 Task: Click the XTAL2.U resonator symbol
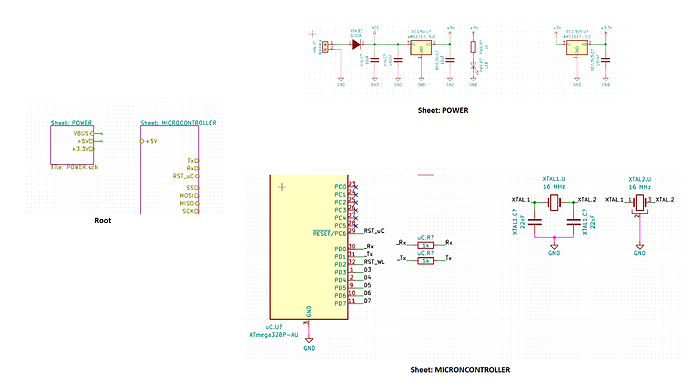(x=640, y=203)
